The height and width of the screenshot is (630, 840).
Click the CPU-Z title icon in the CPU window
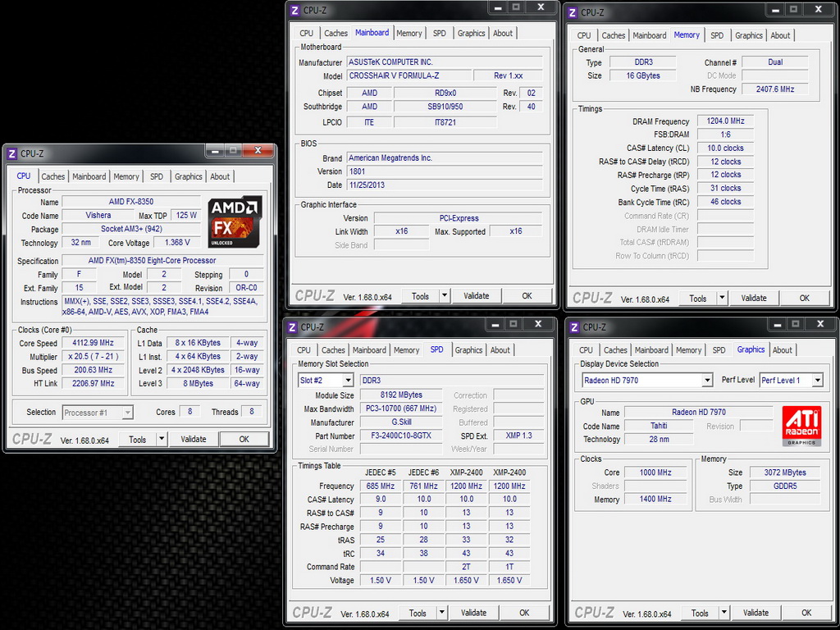(12, 153)
